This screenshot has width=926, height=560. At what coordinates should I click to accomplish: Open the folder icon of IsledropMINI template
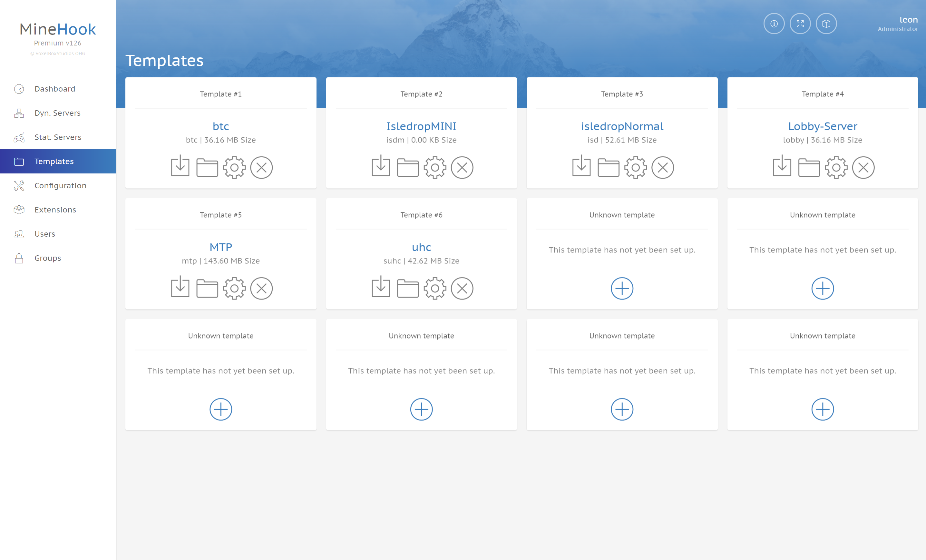(x=408, y=167)
